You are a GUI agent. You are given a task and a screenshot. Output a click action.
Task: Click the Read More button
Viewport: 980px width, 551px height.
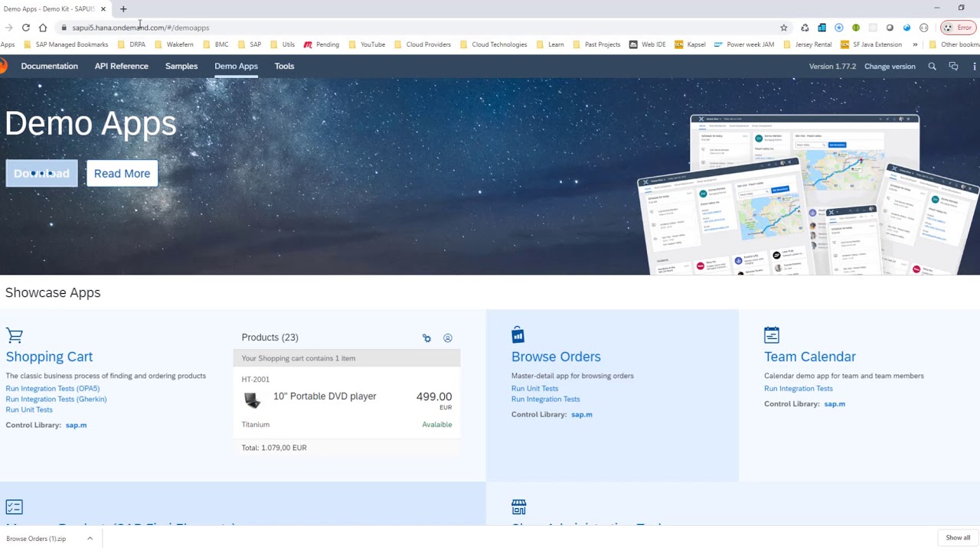click(122, 174)
